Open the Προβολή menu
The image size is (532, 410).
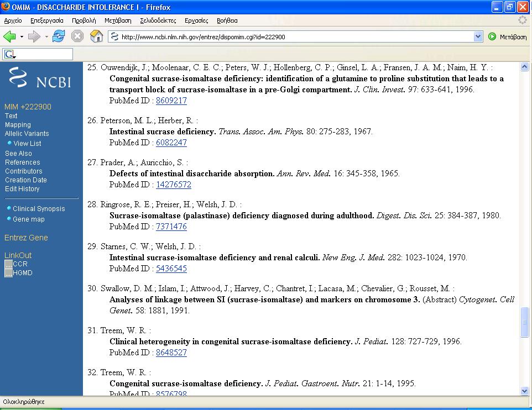pos(84,20)
